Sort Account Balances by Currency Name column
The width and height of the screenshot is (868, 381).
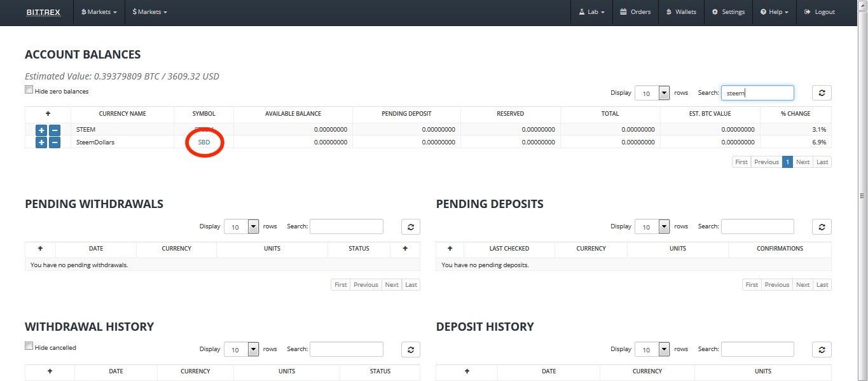click(122, 114)
